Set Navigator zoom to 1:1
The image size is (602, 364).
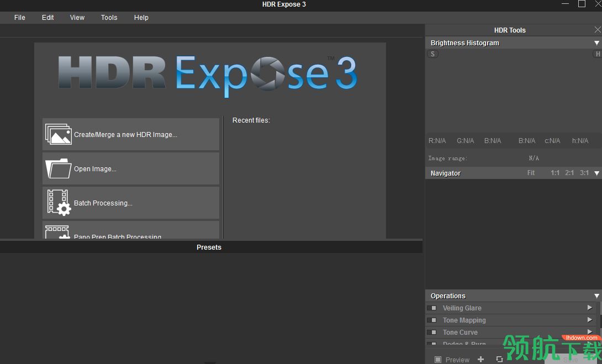pos(555,173)
